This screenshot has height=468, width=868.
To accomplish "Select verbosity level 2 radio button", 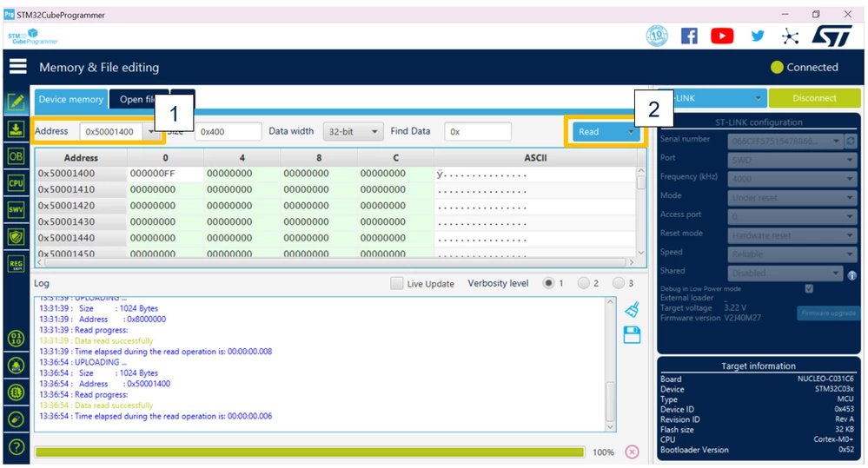I will coord(583,283).
